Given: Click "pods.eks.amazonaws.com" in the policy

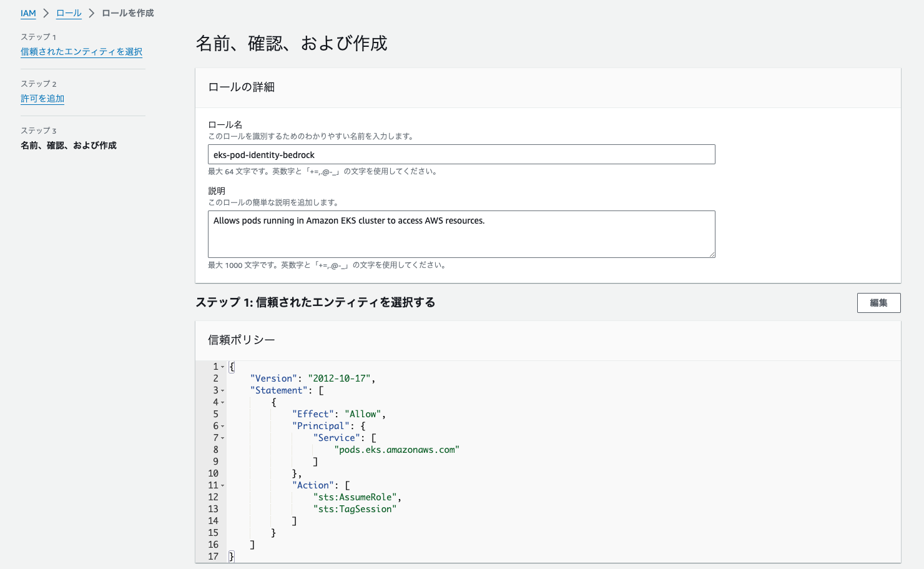Looking at the screenshot, I should [396, 450].
